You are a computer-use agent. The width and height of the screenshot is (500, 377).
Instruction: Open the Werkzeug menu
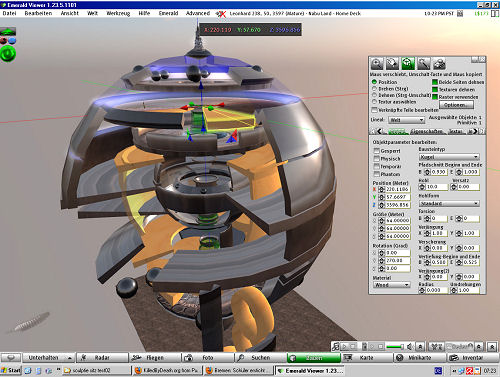[118, 13]
